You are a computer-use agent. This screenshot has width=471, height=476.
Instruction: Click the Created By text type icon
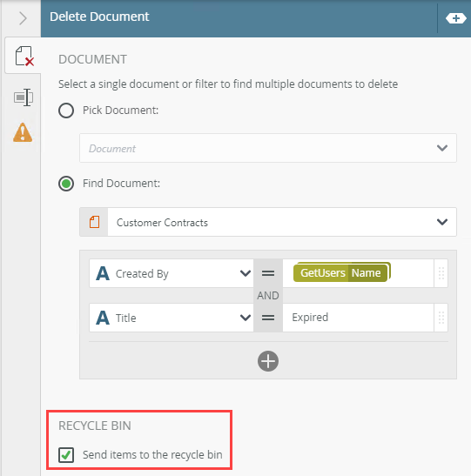[x=103, y=273]
